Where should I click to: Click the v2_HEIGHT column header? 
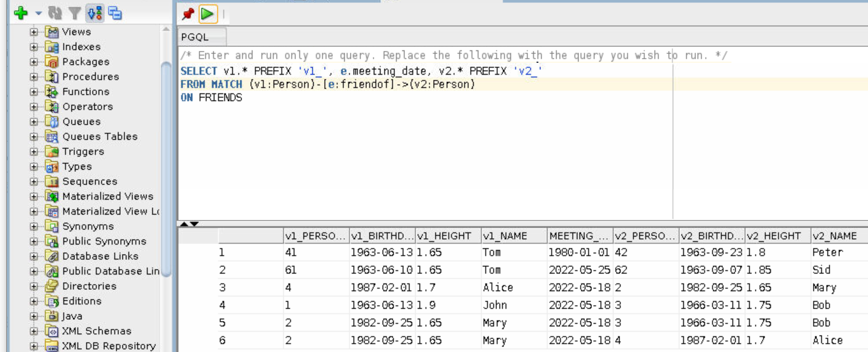click(x=778, y=236)
